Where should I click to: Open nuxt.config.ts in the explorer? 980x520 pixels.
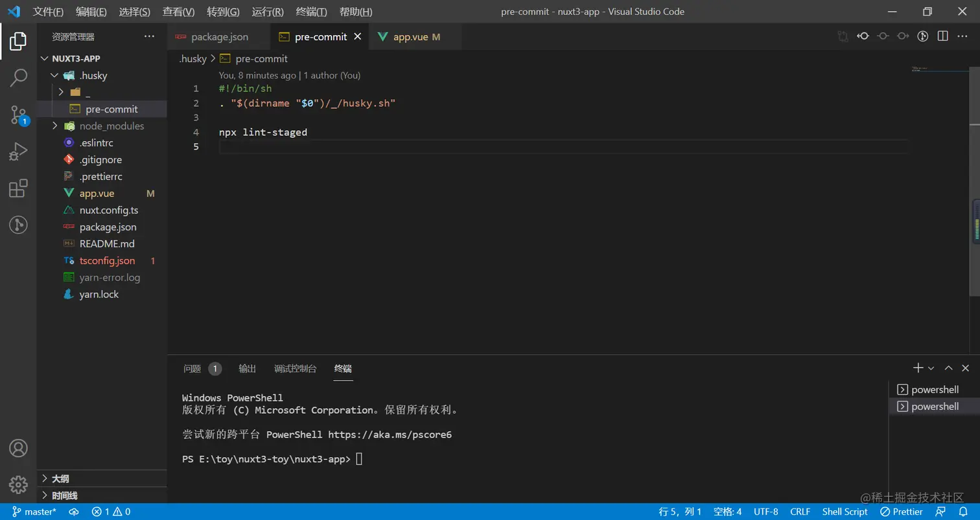tap(102, 210)
